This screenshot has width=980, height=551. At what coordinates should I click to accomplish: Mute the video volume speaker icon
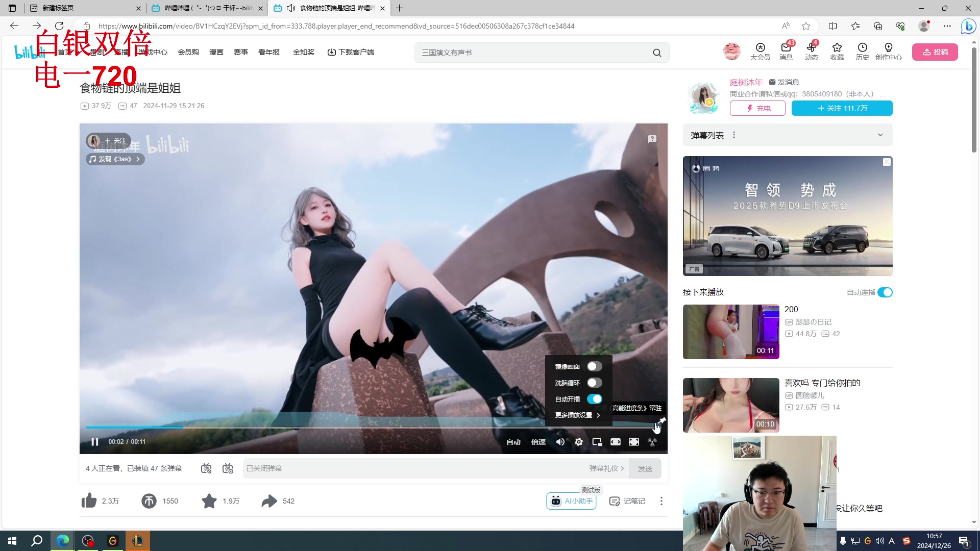560,442
